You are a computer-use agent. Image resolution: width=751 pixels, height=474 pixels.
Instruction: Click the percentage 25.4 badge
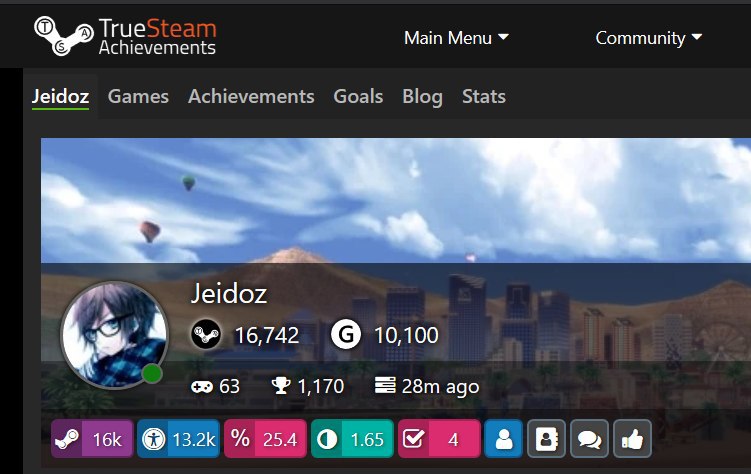tap(265, 439)
